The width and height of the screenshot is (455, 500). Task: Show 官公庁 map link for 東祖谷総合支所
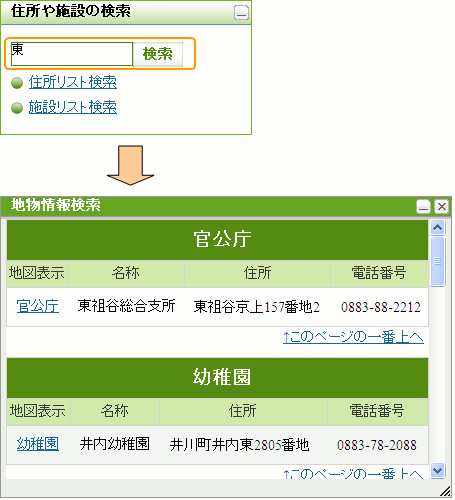coord(38,306)
